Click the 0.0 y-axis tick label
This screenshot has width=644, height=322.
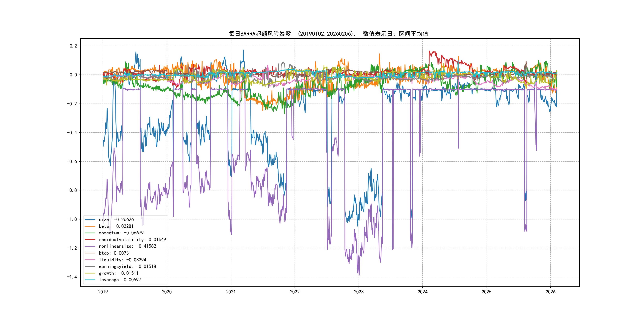pyautogui.click(x=73, y=75)
